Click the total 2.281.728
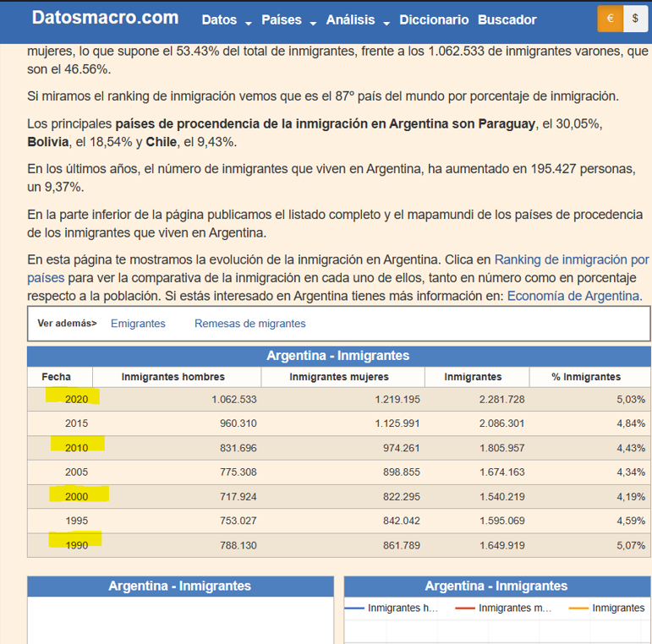The image size is (652, 644). pyautogui.click(x=501, y=399)
